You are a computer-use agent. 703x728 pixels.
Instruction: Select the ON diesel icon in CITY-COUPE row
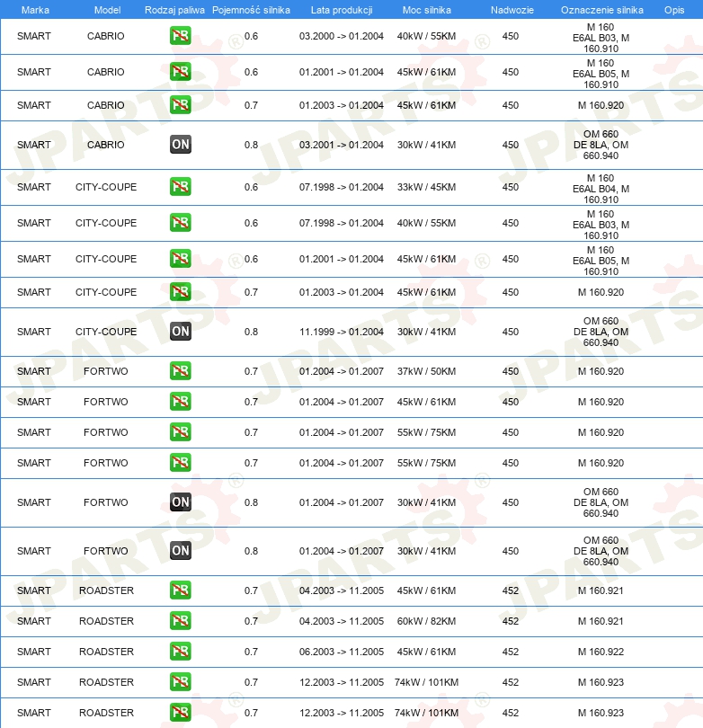180,331
